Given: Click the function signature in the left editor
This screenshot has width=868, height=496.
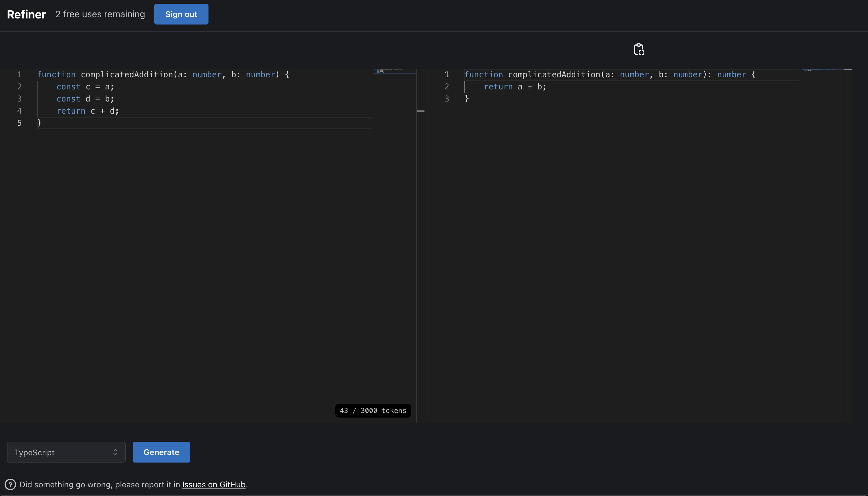Looking at the screenshot, I should [x=163, y=75].
